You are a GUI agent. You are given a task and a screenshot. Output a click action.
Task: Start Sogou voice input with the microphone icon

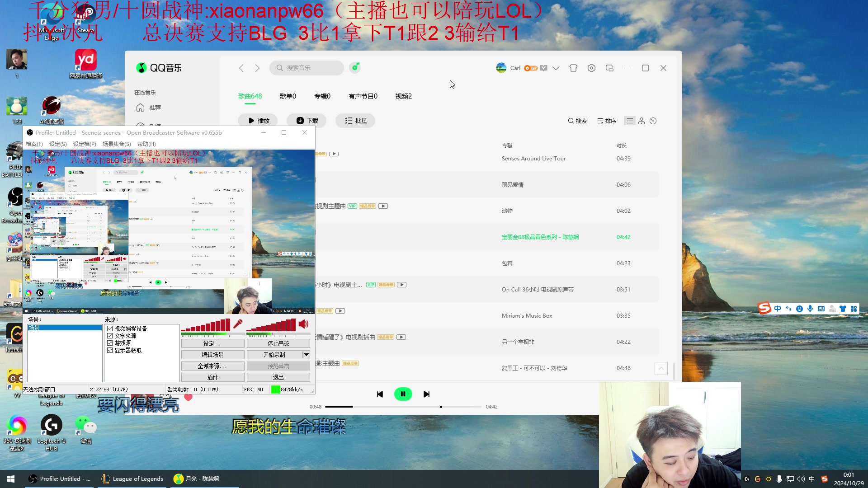[x=811, y=309]
